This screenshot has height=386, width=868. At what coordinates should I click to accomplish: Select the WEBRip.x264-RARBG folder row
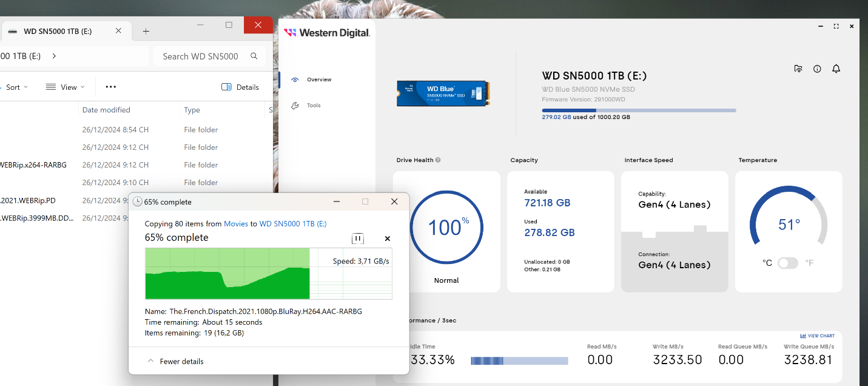[136, 165]
